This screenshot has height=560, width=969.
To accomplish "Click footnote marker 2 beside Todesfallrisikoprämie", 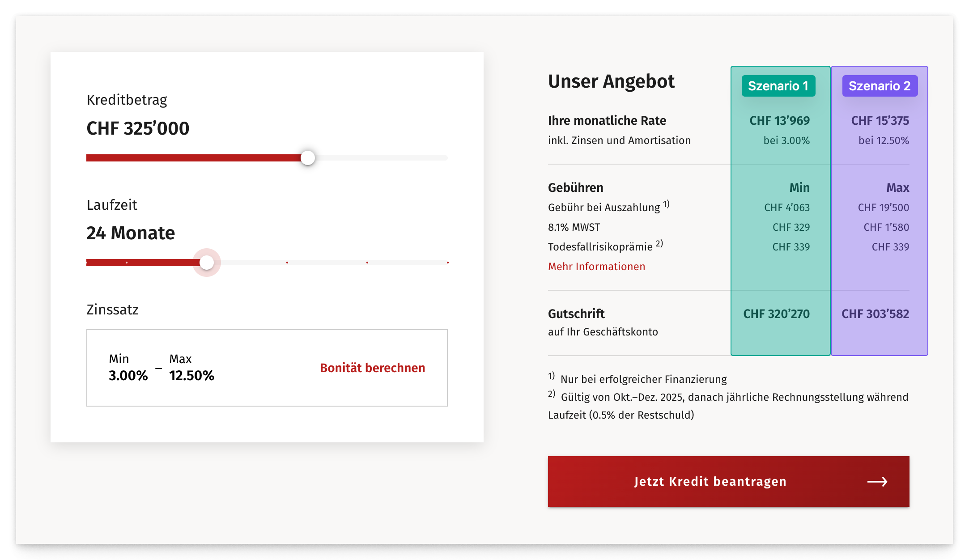I will 659,244.
